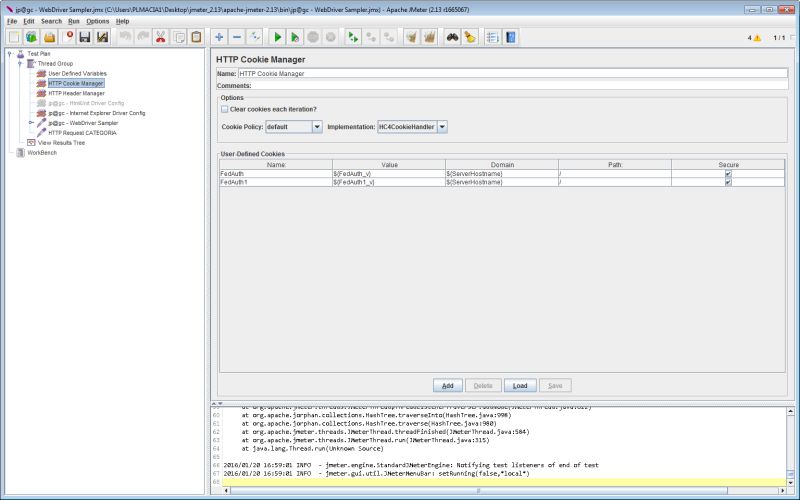Click the Reset Search icon
800x500 pixels.
470,37
